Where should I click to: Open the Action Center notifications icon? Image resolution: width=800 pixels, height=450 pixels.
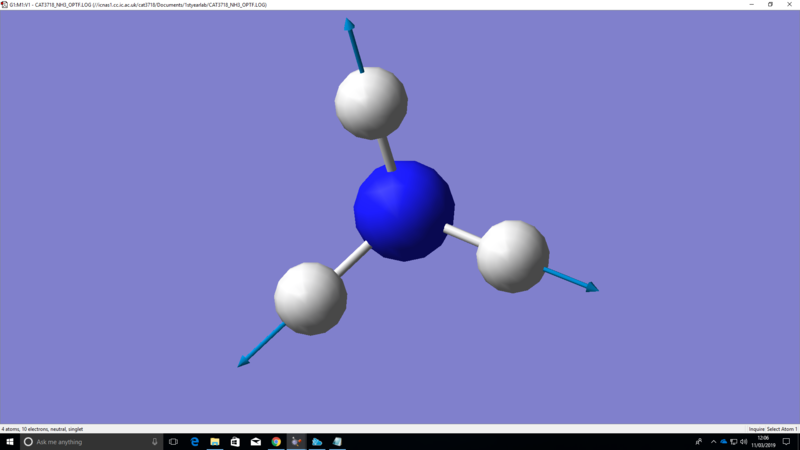pos(786,442)
